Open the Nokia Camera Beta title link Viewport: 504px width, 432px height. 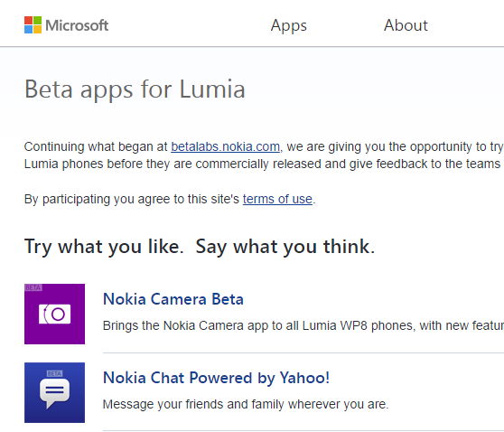[x=173, y=299]
